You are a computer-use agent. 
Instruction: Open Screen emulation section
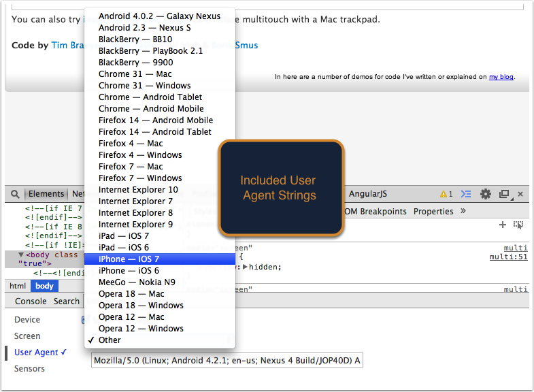click(x=27, y=336)
